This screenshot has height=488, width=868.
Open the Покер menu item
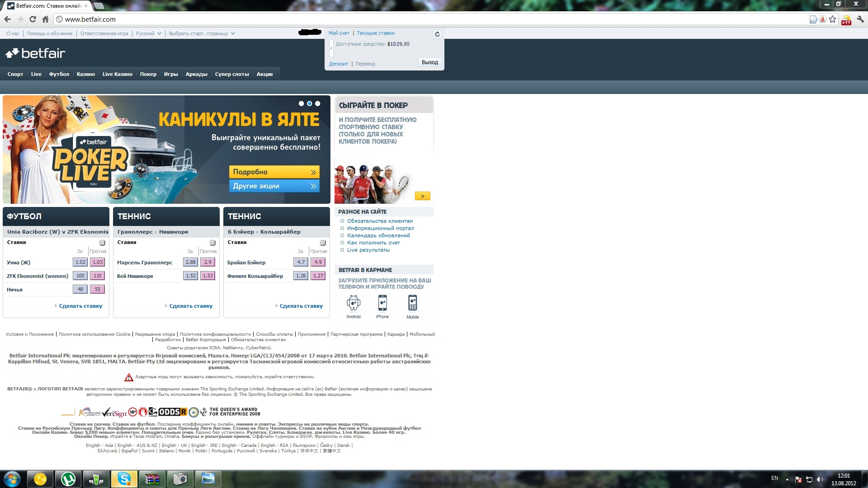coord(148,74)
